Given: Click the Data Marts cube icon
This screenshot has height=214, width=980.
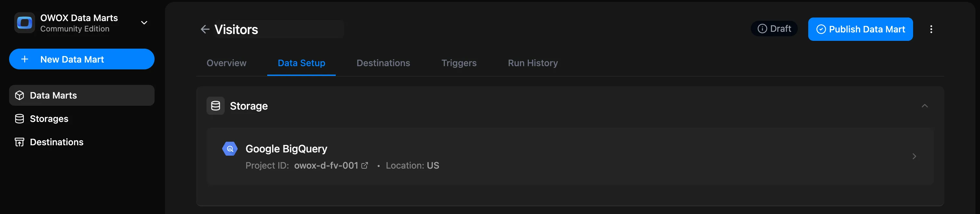Looking at the screenshot, I should point(19,95).
